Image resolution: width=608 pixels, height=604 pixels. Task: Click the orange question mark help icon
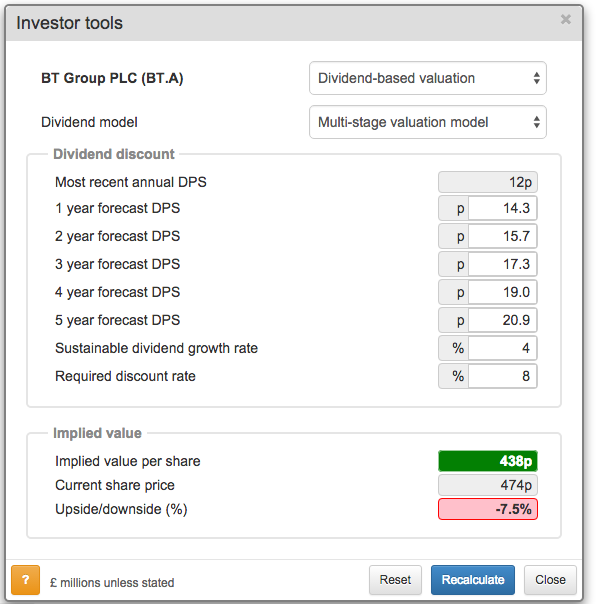pyautogui.click(x=25, y=580)
